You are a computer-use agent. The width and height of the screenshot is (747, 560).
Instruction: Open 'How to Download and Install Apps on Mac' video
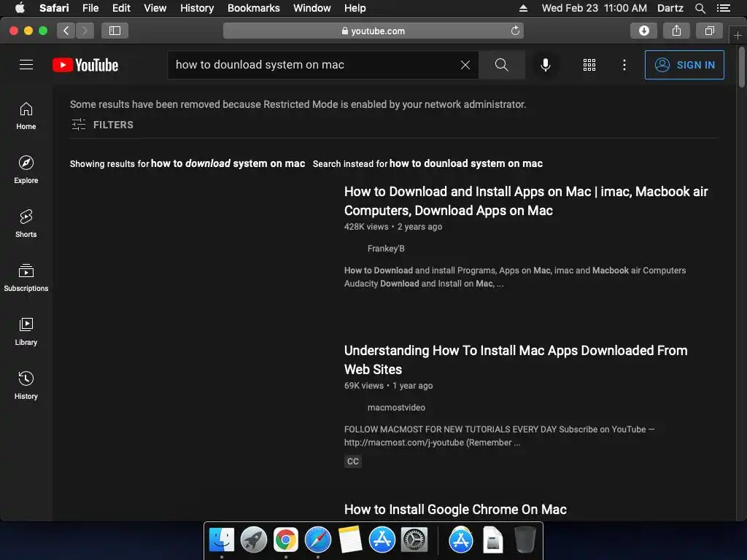click(526, 201)
